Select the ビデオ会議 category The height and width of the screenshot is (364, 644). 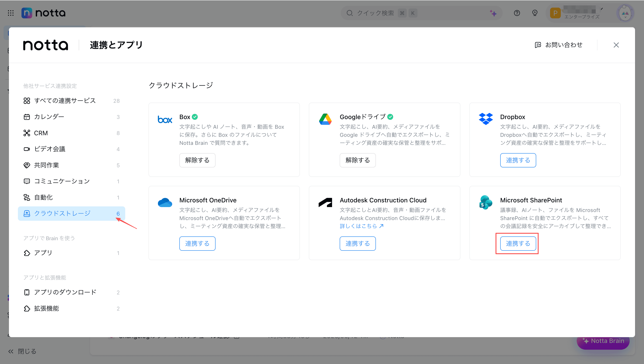pyautogui.click(x=72, y=149)
